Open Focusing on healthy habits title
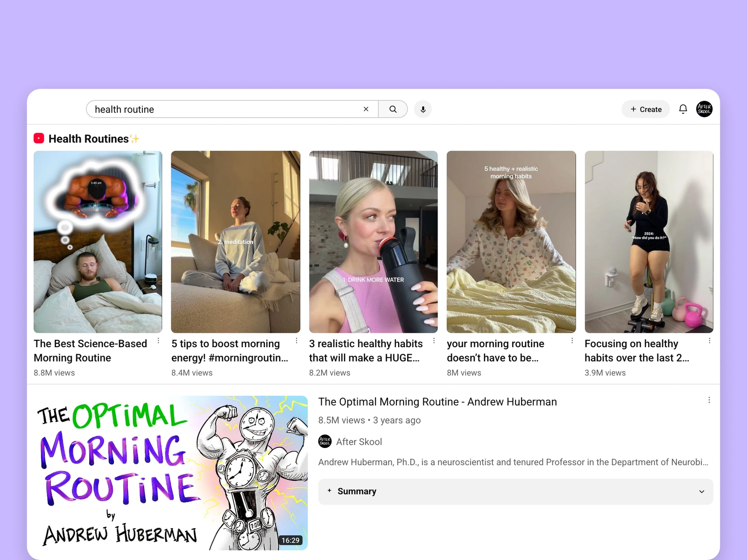The image size is (747, 560). pos(637,351)
